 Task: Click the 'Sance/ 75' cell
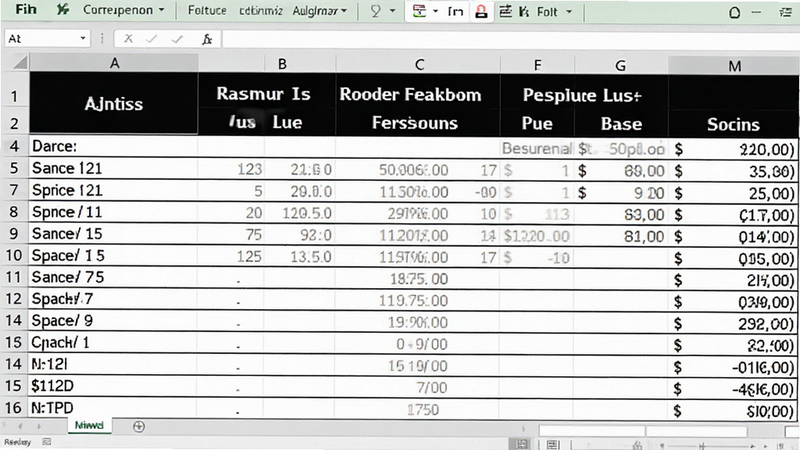pyautogui.click(x=114, y=277)
